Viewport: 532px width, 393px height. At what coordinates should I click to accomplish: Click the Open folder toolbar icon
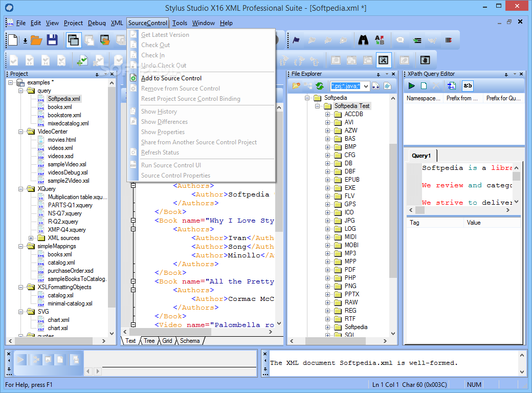(36, 40)
